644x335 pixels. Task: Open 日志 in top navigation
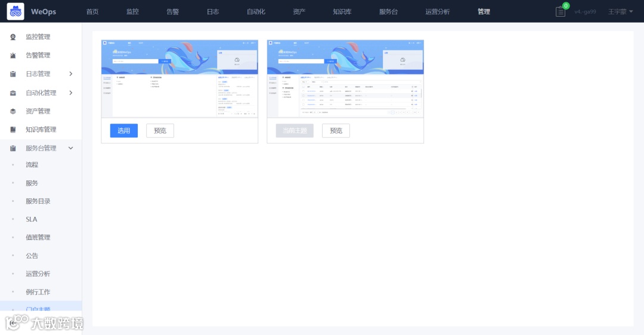pos(213,11)
